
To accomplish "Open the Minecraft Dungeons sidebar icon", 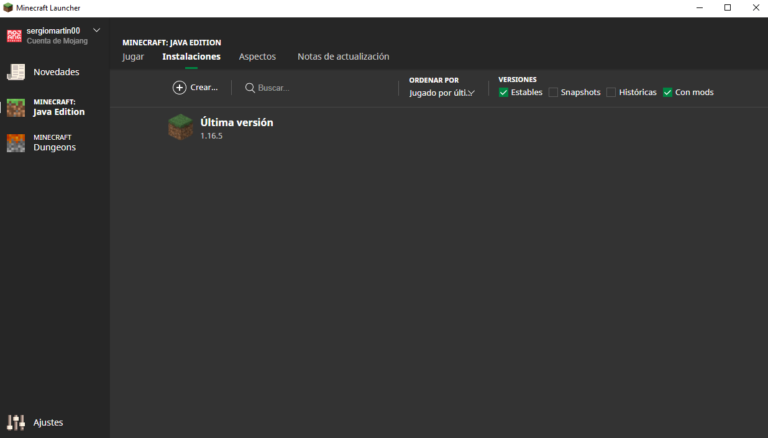I will (16, 143).
